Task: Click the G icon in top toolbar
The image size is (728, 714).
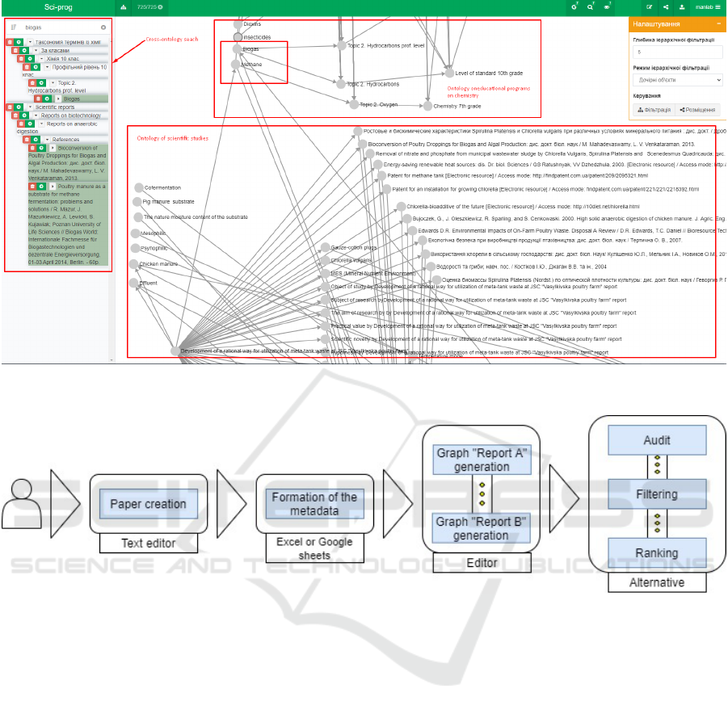Action: click(574, 6)
